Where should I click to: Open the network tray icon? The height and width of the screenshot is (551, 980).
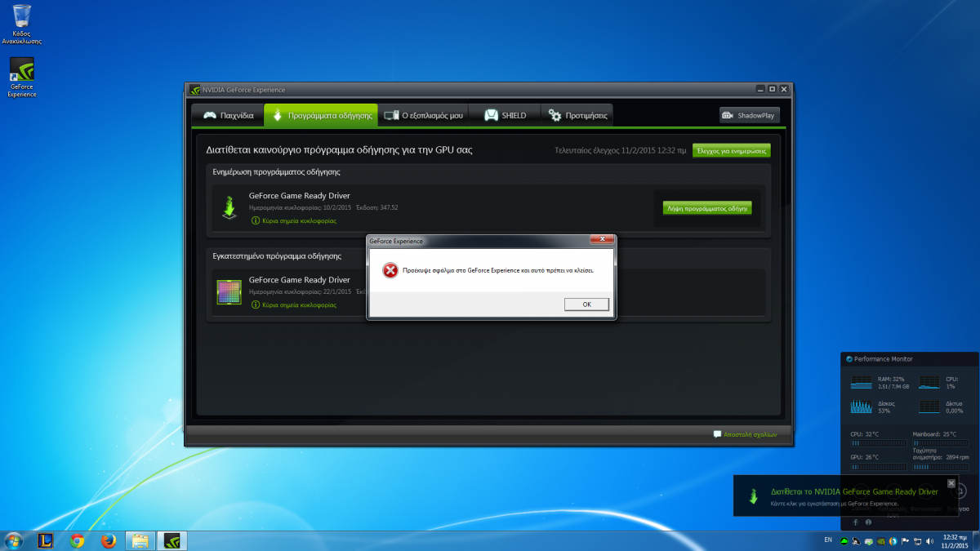click(917, 541)
